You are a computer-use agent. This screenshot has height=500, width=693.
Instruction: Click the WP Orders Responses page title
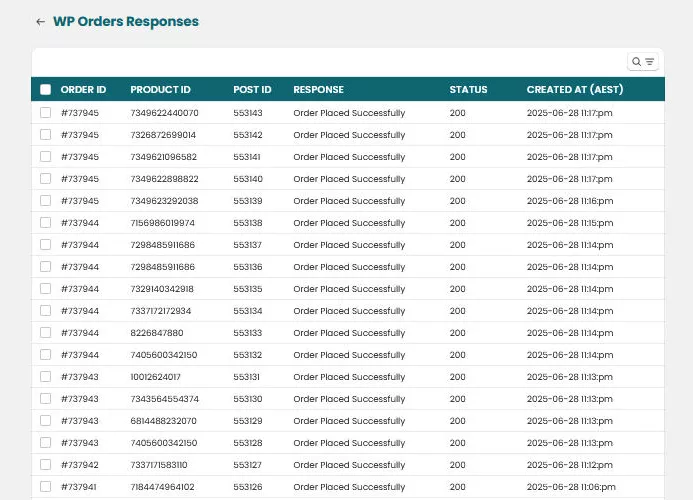[126, 22]
